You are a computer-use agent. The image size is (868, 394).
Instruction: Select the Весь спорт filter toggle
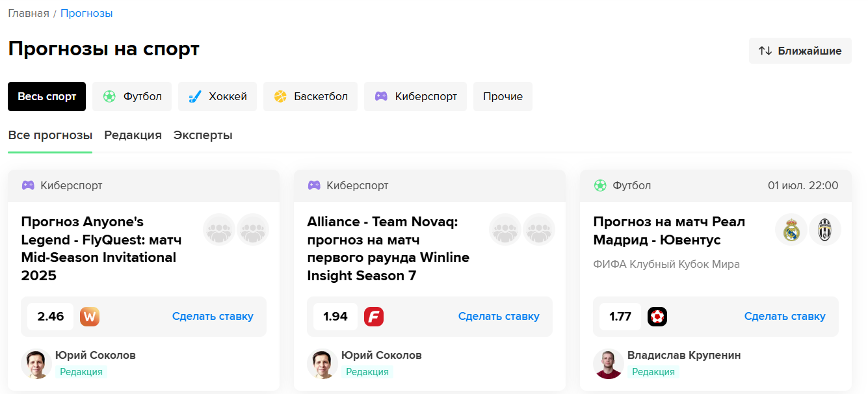coord(46,96)
